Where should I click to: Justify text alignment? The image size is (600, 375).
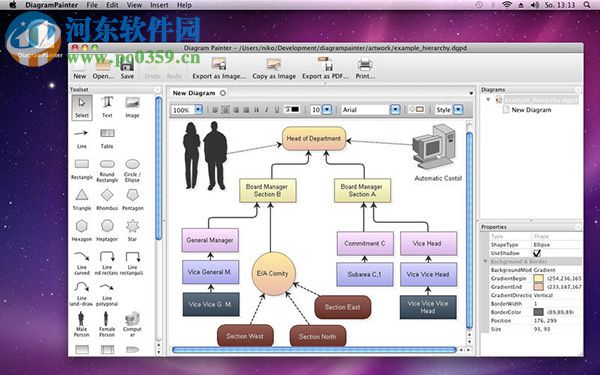(x=246, y=110)
